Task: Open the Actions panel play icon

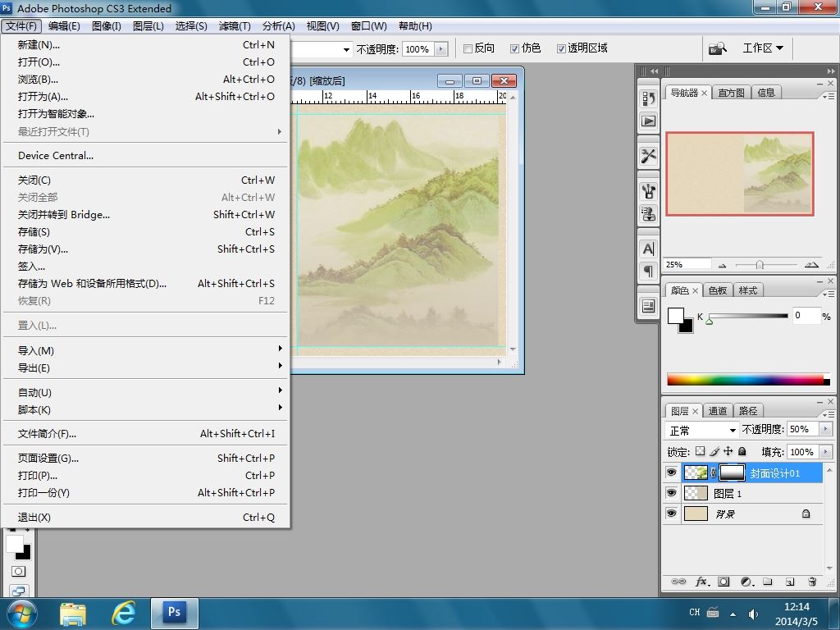Action: click(x=648, y=121)
